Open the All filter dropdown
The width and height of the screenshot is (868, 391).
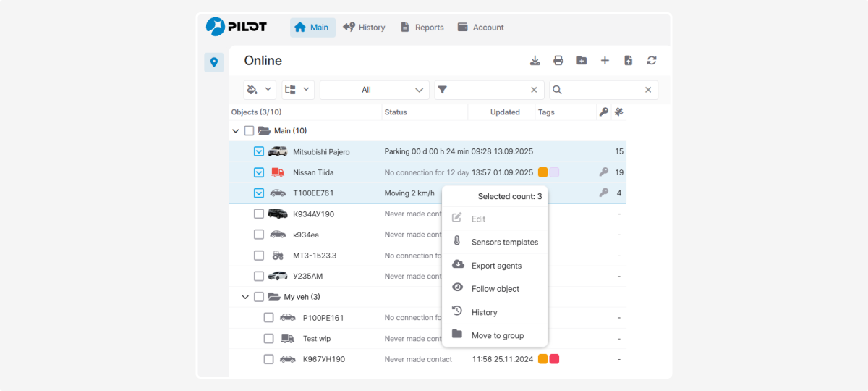pos(375,90)
